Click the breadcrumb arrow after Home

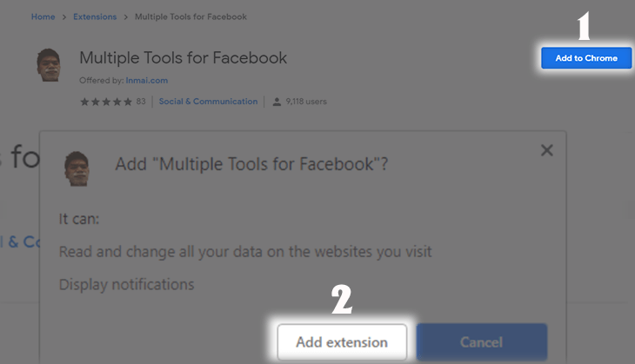[64, 17]
